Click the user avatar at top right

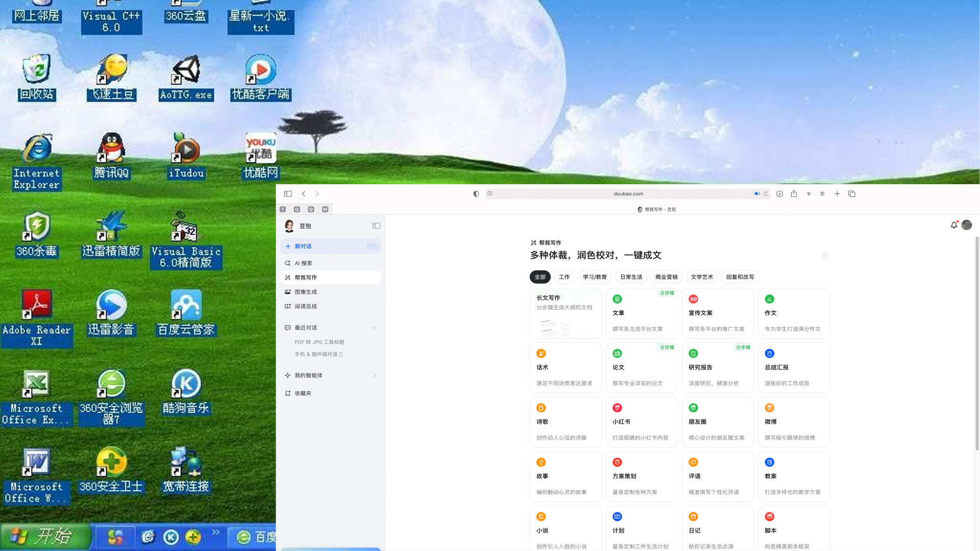pos(967,225)
